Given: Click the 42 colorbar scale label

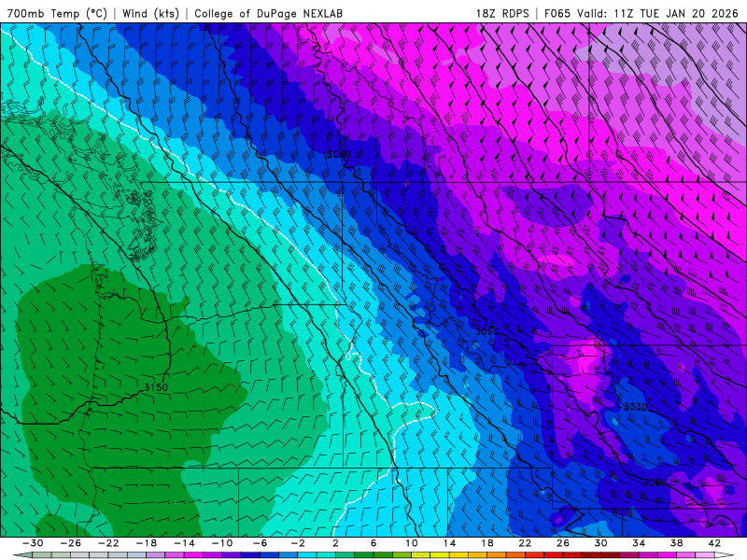Looking at the screenshot, I should coord(714,543).
